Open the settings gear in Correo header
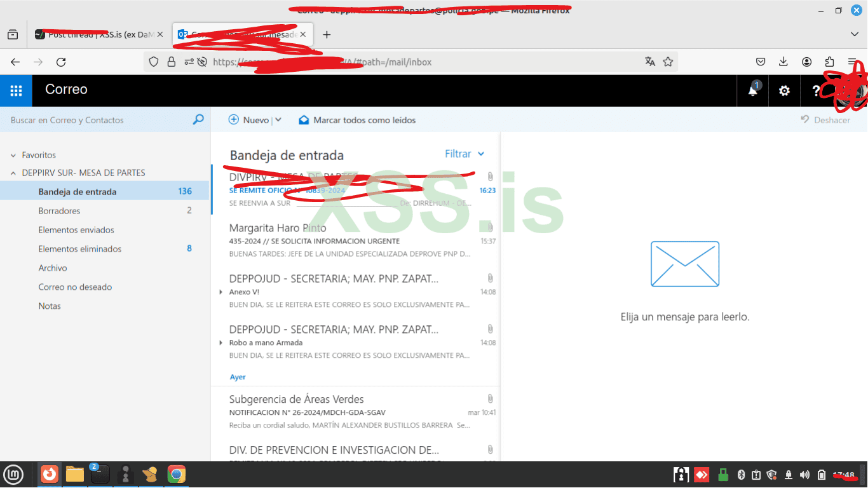868x488 pixels. (785, 90)
